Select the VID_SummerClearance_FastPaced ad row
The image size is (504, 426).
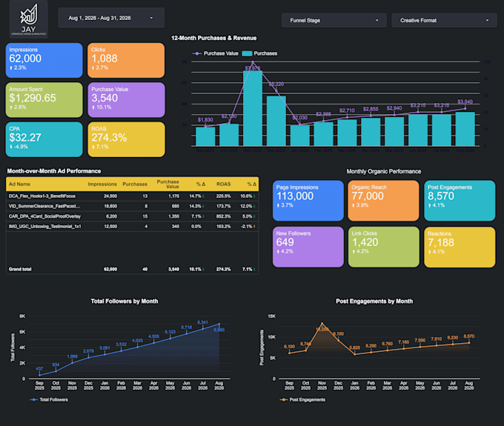[x=132, y=206]
